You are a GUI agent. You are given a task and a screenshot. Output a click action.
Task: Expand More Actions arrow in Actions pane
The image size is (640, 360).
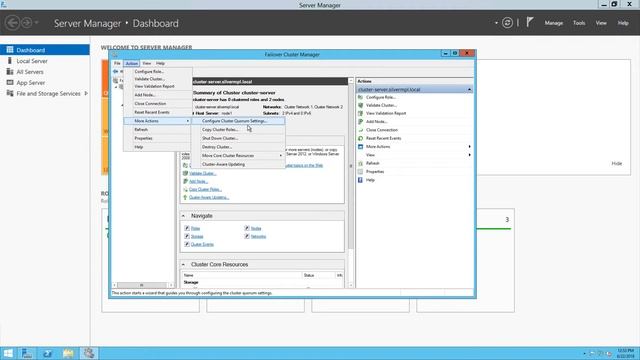coord(469,147)
